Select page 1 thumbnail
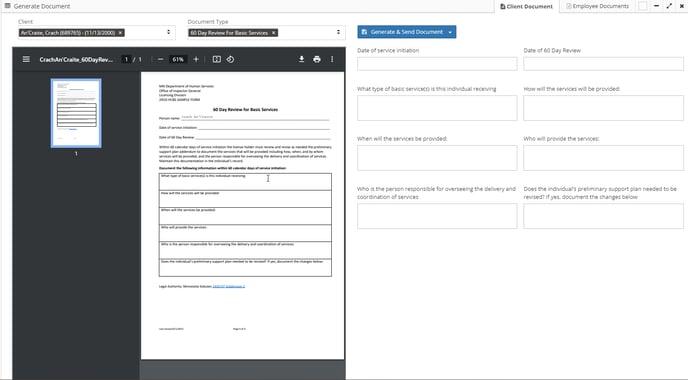The height and width of the screenshot is (380, 688). point(76,113)
